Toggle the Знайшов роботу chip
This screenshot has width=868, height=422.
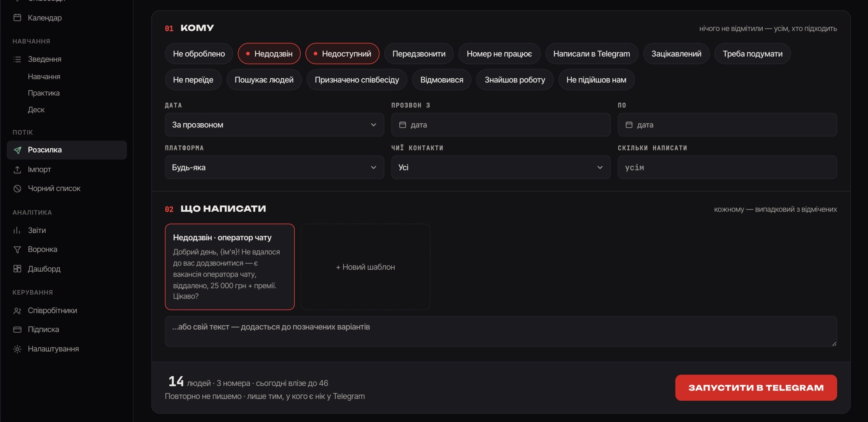(x=514, y=80)
